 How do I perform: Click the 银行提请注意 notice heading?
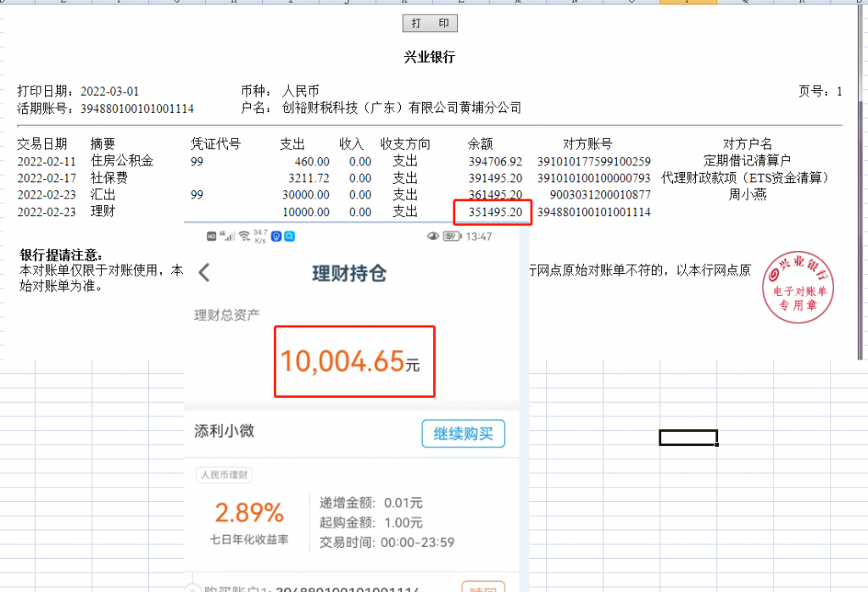[x=61, y=254]
